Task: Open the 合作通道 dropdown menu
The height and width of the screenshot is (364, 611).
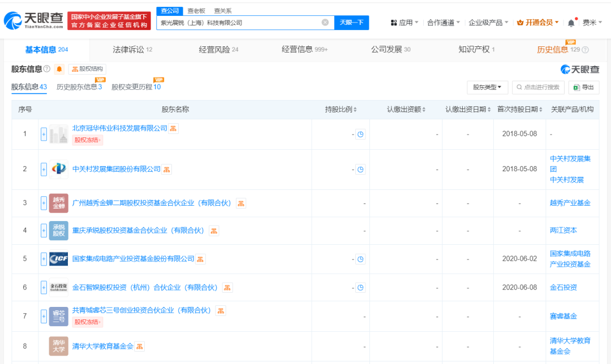Action: (444, 23)
